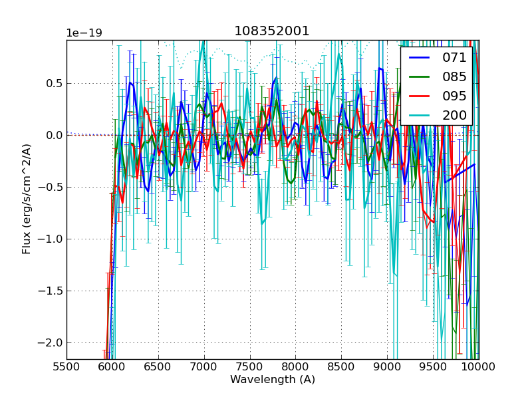
Task: Click the 8500 x-axis tick label
Action: coord(341,366)
